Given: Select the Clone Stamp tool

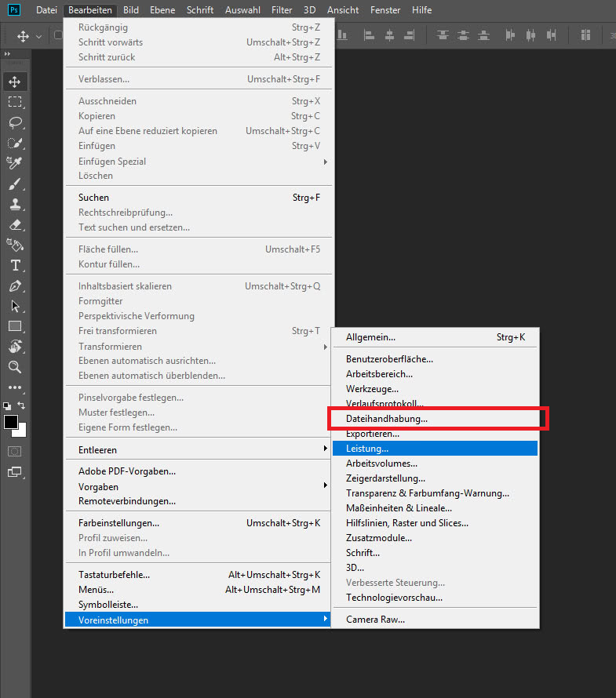Looking at the screenshot, I should coord(15,205).
